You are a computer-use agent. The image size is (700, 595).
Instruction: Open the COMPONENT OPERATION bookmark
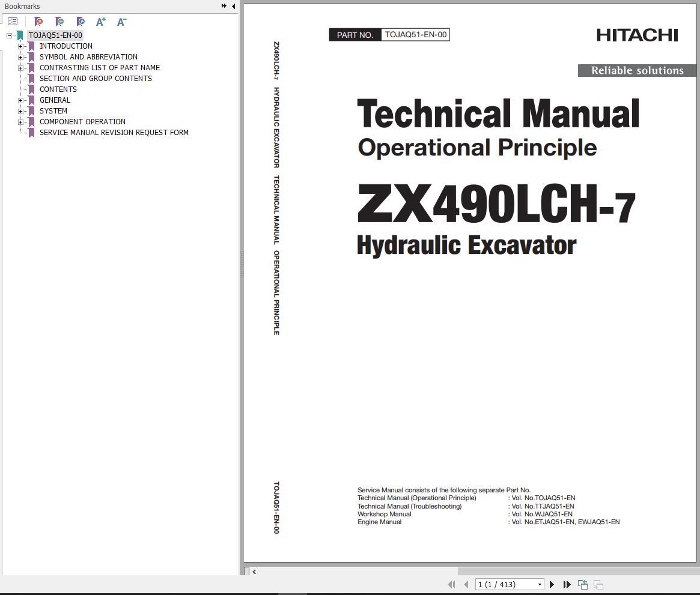82,121
